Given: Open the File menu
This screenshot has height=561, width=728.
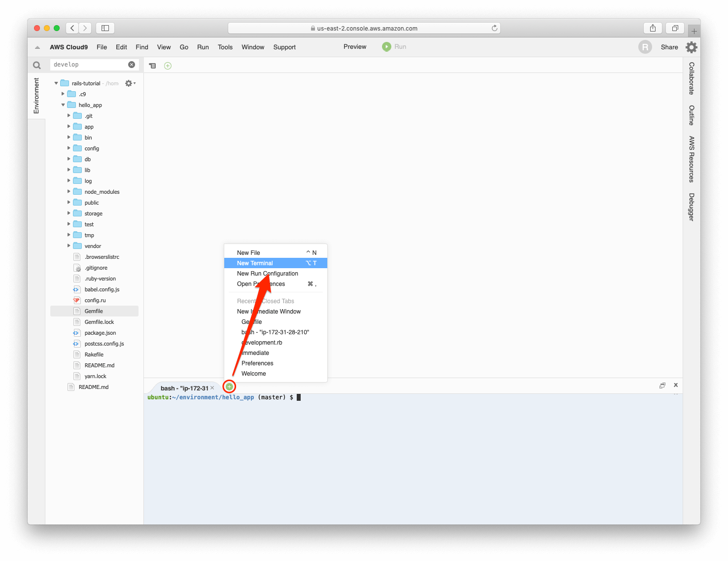Looking at the screenshot, I should 102,47.
